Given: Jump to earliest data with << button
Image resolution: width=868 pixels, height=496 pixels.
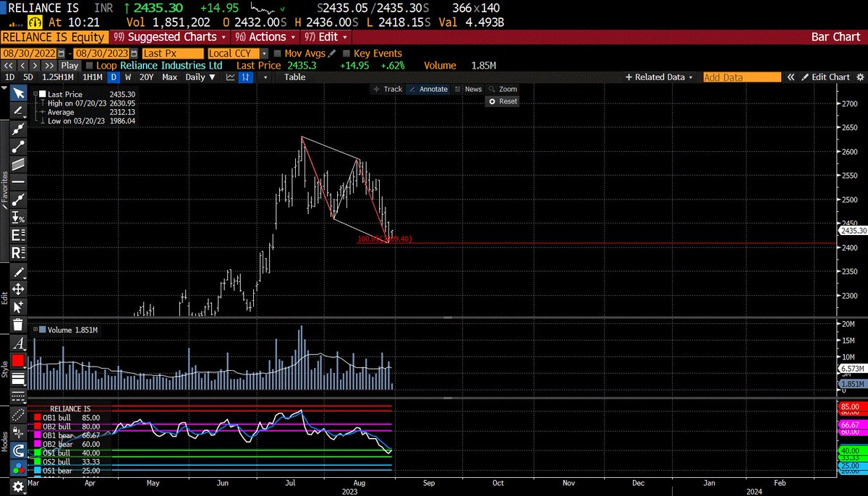Looking at the screenshot, I should 9,65.
